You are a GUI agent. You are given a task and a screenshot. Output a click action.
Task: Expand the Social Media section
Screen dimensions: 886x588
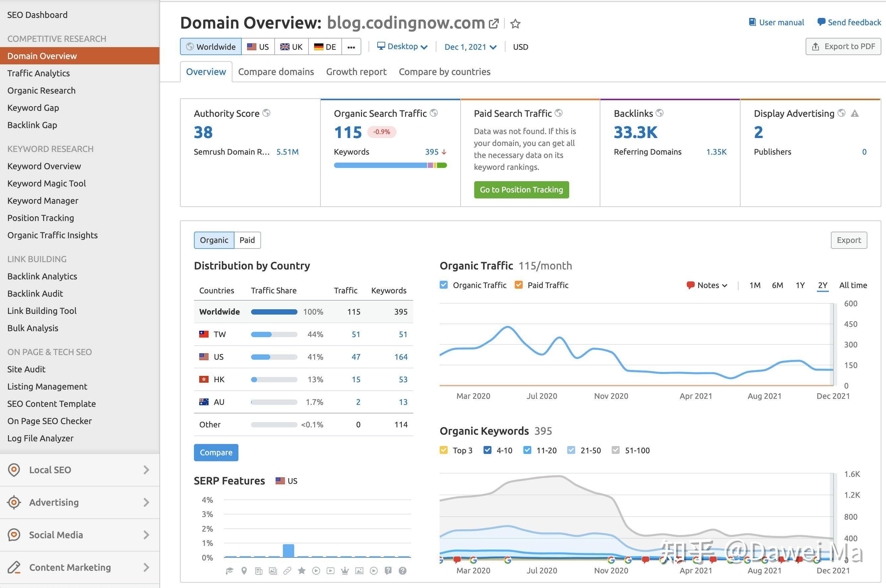click(80, 535)
